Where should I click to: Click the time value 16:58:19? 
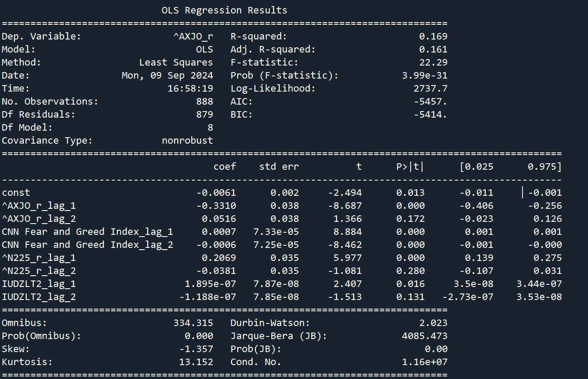coord(190,89)
